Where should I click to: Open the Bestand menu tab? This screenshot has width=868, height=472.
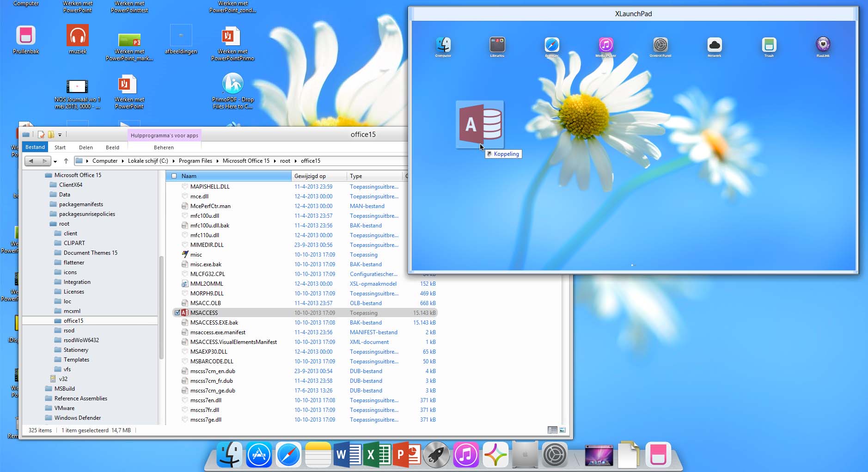coord(35,147)
